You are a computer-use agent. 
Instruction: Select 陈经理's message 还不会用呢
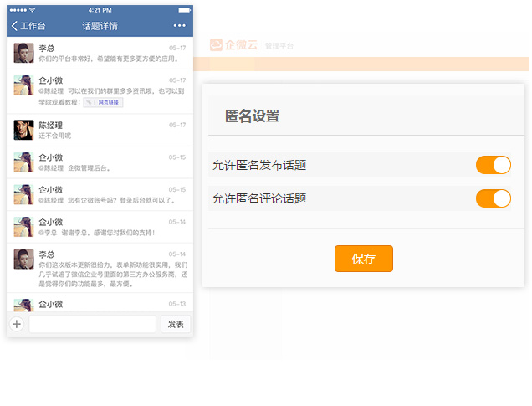(54, 136)
